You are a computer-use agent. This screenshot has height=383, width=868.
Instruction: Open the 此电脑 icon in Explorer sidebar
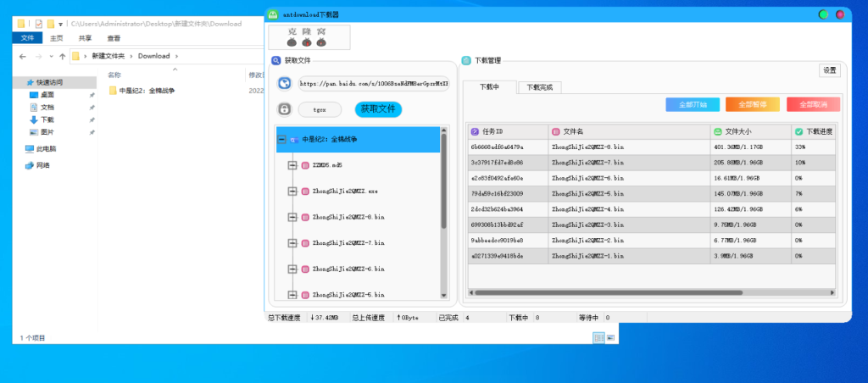tap(31, 148)
